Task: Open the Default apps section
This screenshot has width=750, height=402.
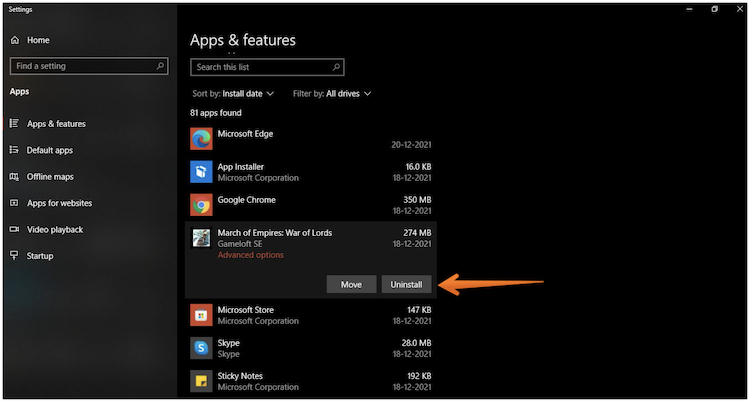Action: pyautogui.click(x=49, y=150)
